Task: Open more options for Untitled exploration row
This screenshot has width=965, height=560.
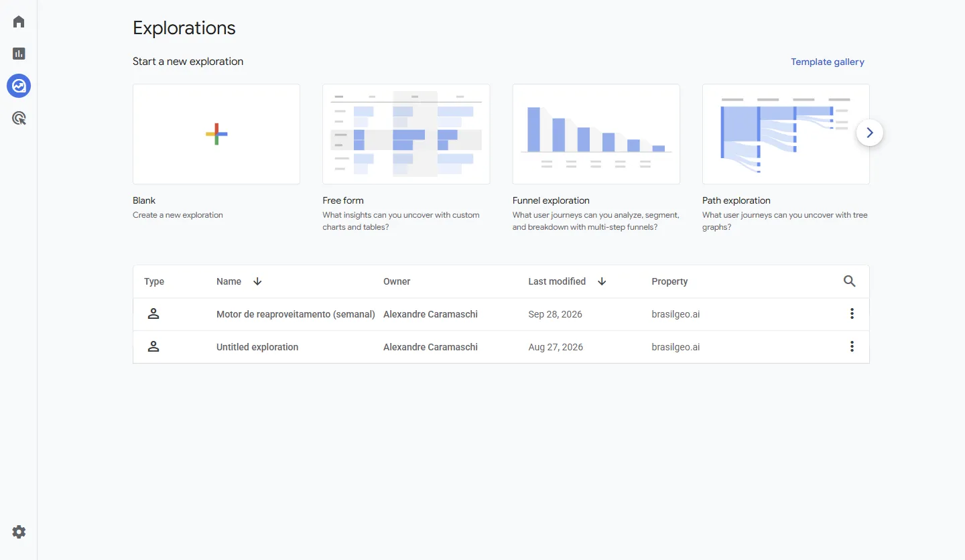Action: click(852, 346)
